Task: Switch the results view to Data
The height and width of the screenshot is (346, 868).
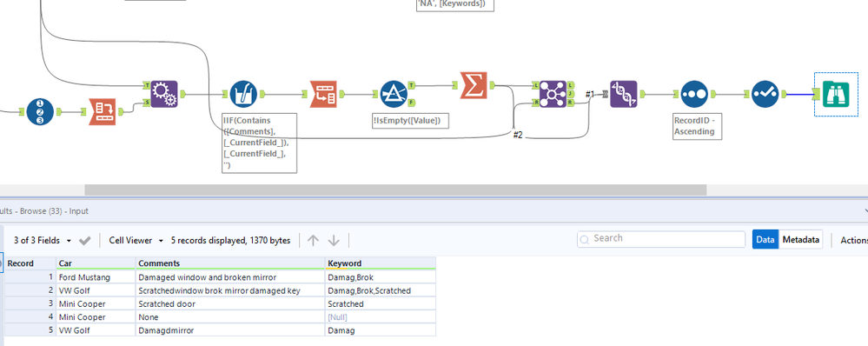Action: pyautogui.click(x=765, y=240)
